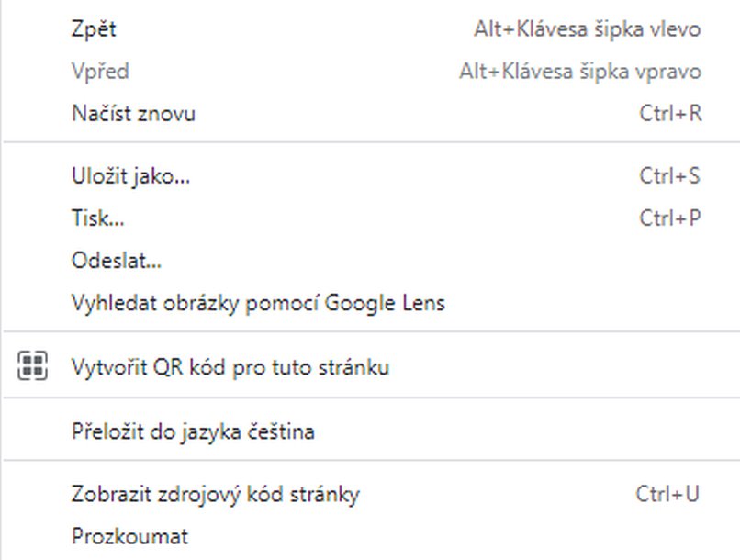740x560 pixels.
Task: Select the Odeslat... menu entry
Action: 117,261
